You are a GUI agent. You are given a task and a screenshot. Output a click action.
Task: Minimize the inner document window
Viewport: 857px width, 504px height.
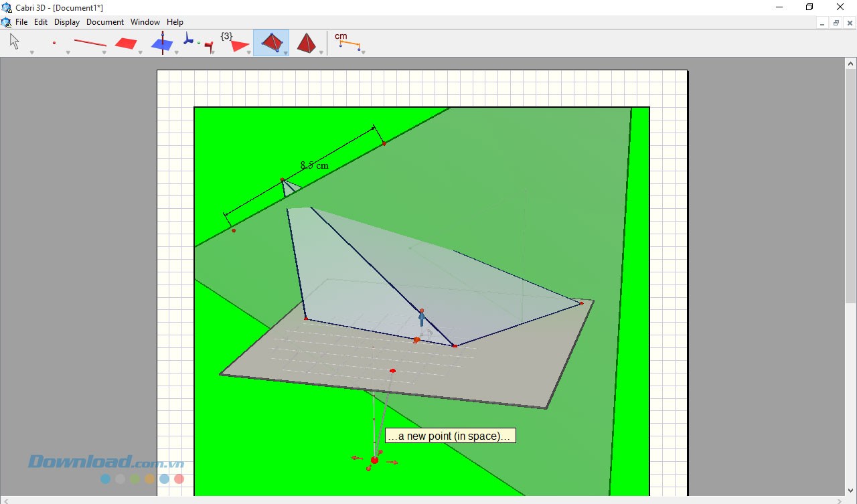[x=822, y=23]
